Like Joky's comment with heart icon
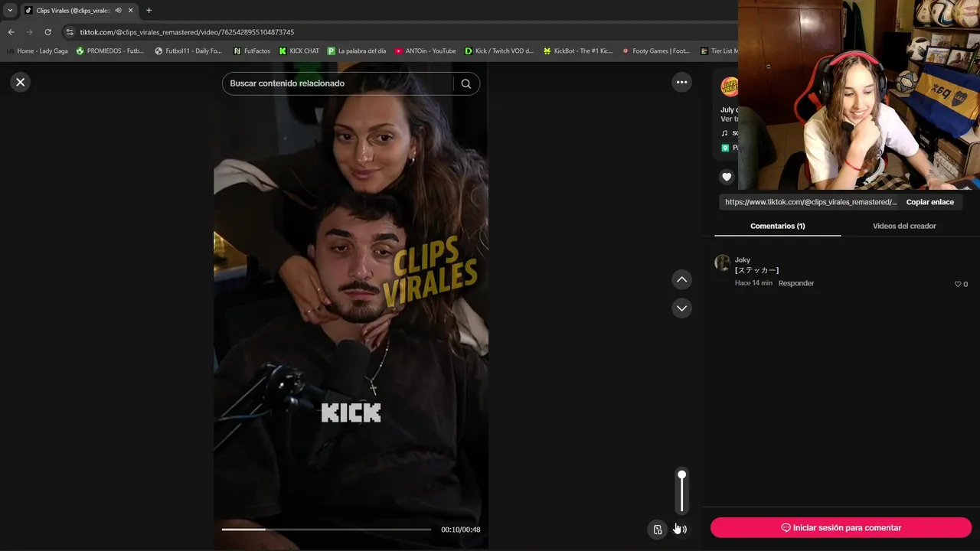The height and width of the screenshot is (551, 980). tap(958, 284)
